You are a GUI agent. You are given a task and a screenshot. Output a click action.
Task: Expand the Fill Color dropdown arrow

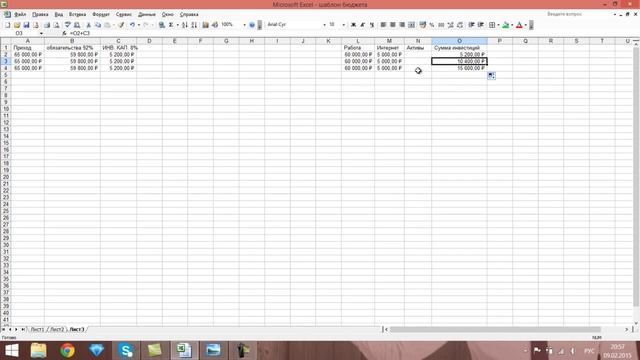(x=512, y=25)
